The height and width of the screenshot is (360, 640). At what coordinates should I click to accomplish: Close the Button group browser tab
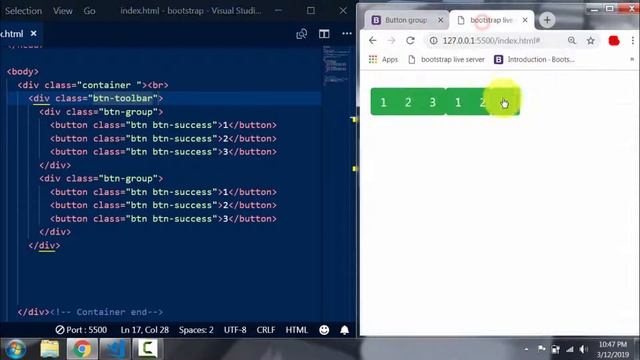(x=440, y=20)
